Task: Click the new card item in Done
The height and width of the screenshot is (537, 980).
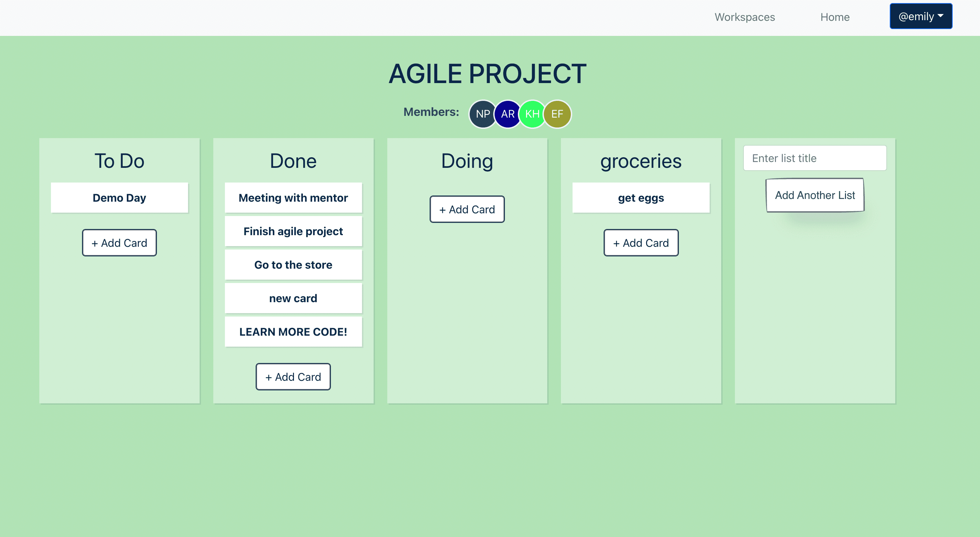Action: [293, 298]
